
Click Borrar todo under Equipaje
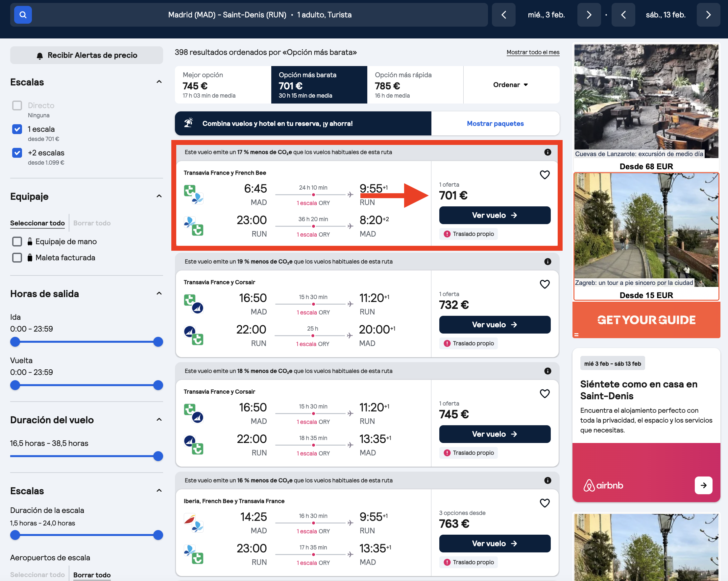[92, 223]
